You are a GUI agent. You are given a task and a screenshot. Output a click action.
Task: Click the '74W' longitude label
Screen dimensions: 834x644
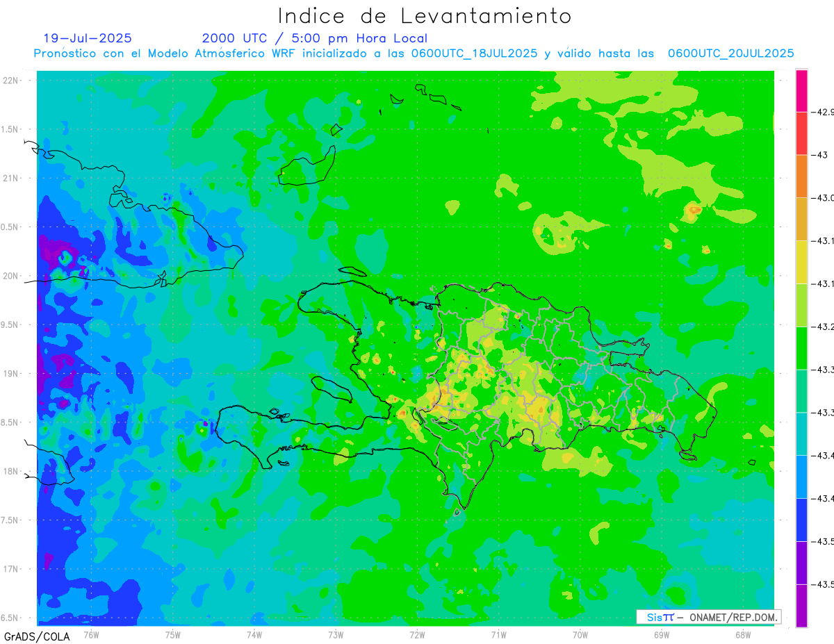[254, 634]
